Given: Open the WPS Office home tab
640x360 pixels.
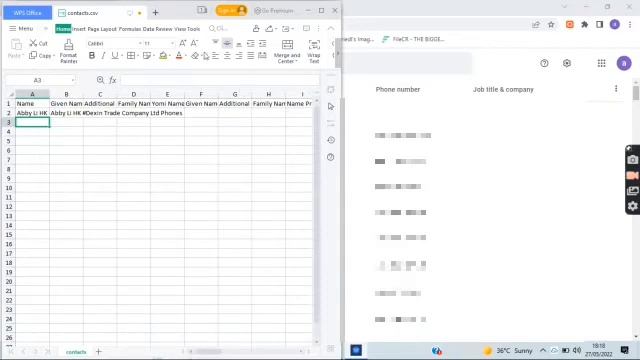Looking at the screenshot, I should pyautogui.click(x=28, y=13).
